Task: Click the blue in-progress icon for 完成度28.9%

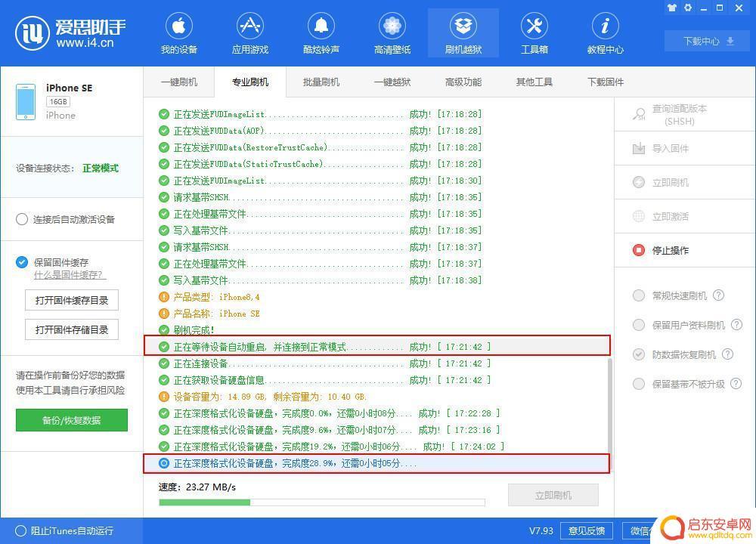Action: 164,463
